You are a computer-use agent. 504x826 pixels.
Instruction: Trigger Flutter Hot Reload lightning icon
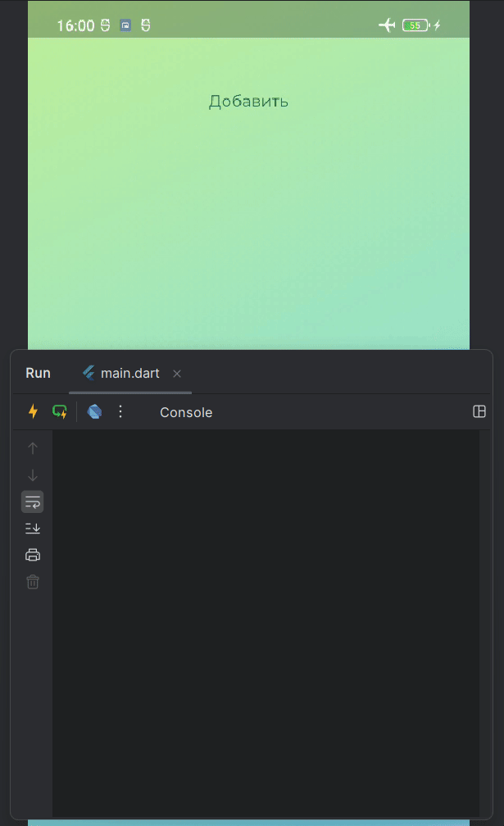(x=33, y=411)
